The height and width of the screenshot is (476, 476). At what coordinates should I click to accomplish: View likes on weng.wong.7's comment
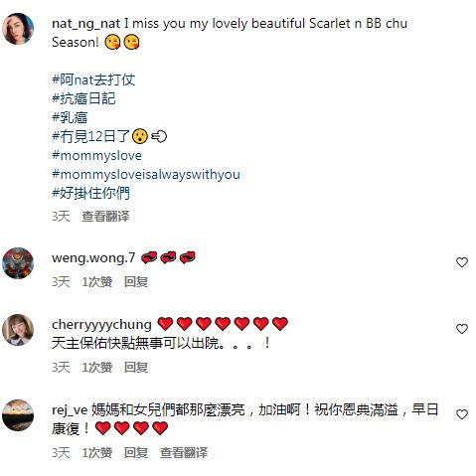click(x=97, y=282)
